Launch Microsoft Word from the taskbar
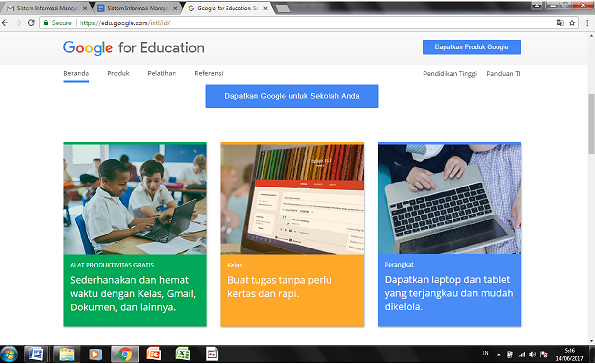This screenshot has width=595, height=364. pos(36,355)
